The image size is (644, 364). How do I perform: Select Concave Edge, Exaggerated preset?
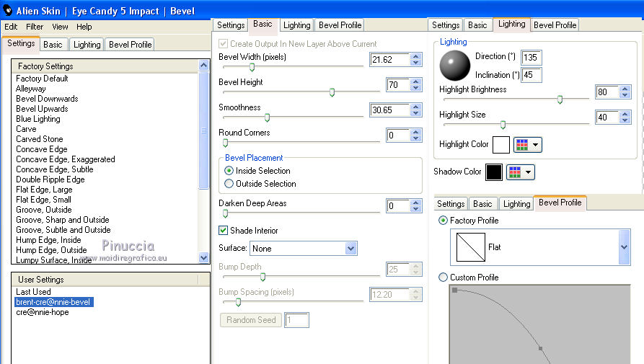pos(66,159)
